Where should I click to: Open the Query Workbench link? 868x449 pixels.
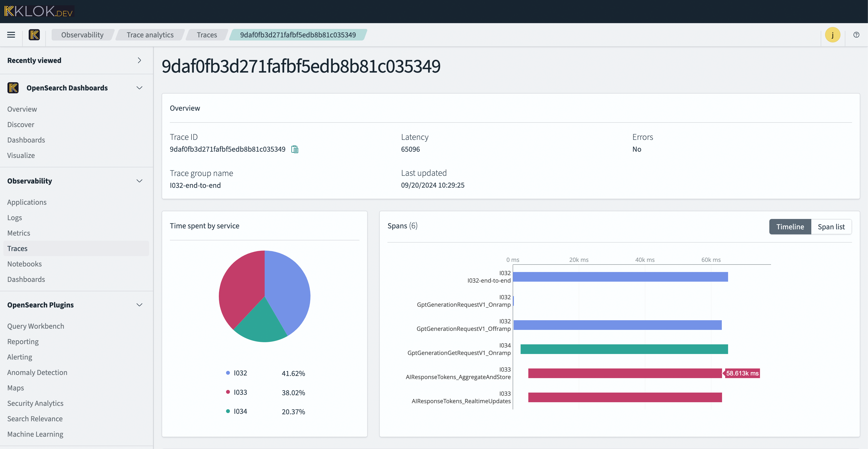click(36, 326)
